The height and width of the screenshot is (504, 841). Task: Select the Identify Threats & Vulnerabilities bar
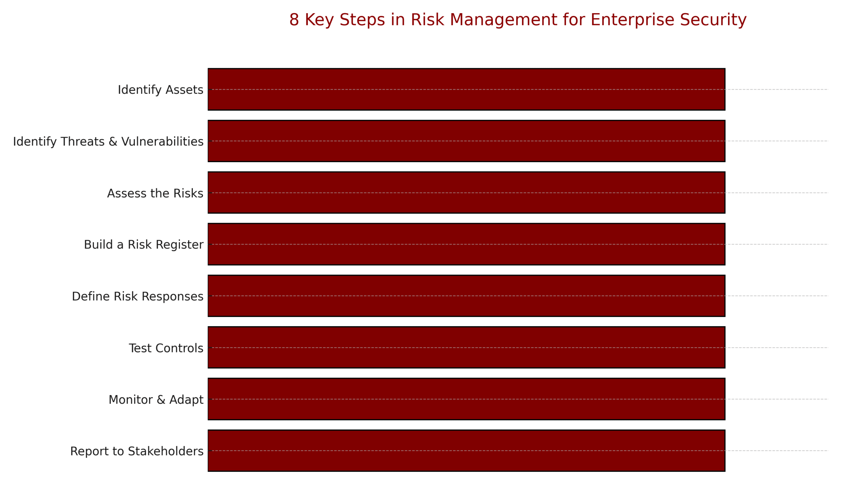[x=466, y=141]
